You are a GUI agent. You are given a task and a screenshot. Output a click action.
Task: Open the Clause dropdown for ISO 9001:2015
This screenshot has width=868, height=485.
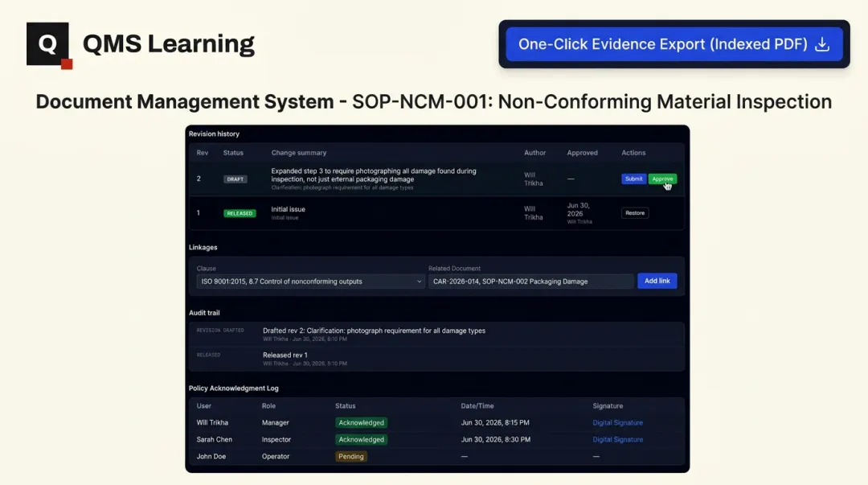tap(310, 282)
